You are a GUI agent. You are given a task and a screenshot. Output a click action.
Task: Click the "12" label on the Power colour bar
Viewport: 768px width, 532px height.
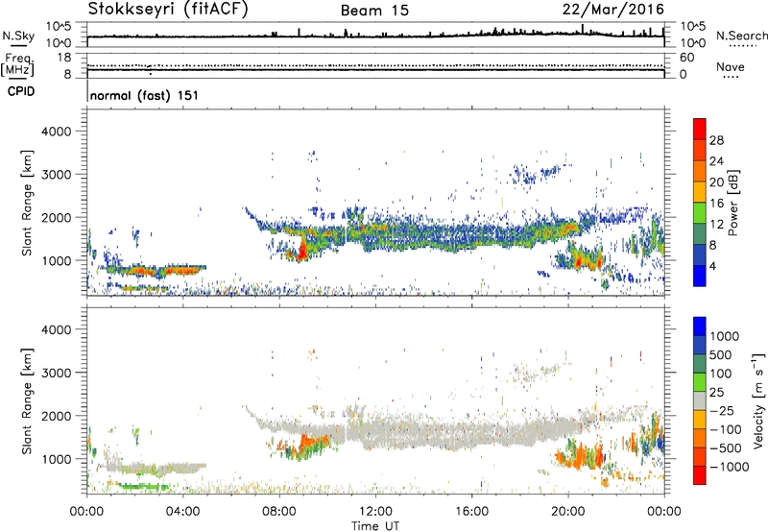716,225
